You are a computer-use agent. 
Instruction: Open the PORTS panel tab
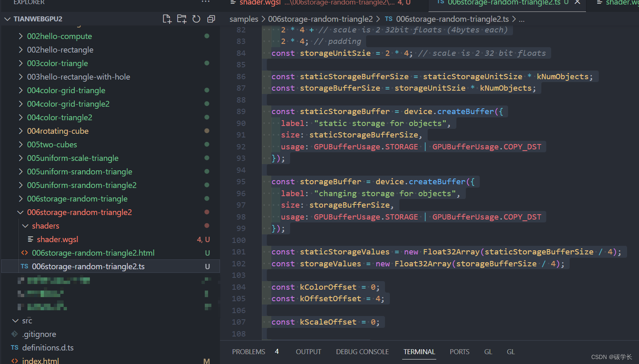(x=459, y=352)
